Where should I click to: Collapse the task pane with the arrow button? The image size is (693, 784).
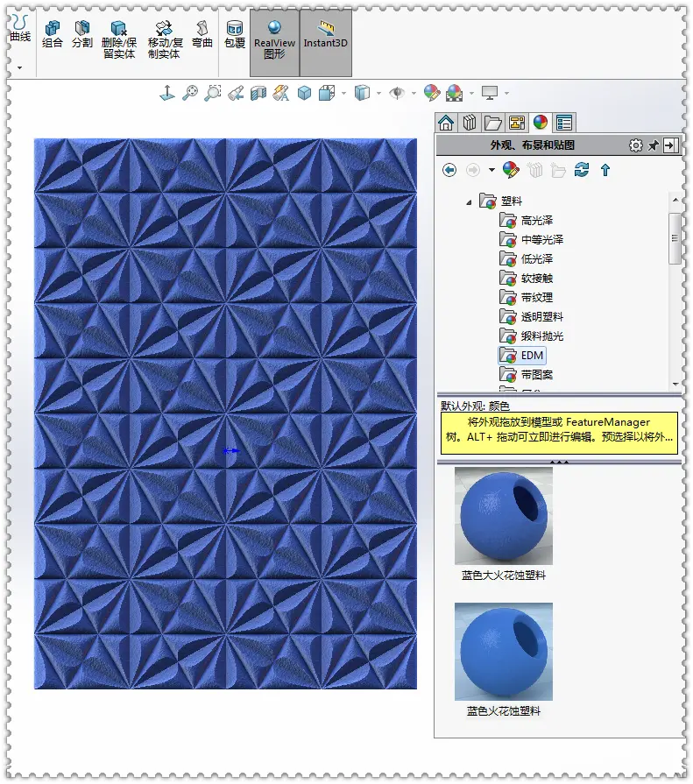[x=670, y=145]
